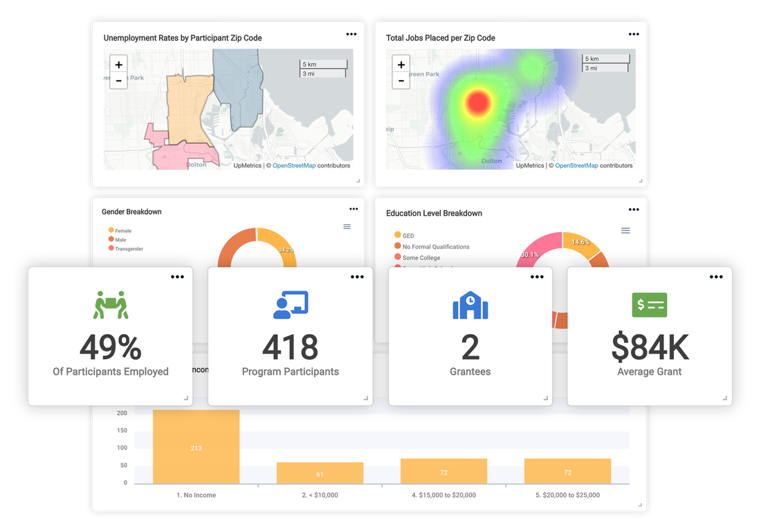The image size is (761, 532).
Task: Click the blue Grantees bank building icon
Action: pyautogui.click(x=470, y=305)
